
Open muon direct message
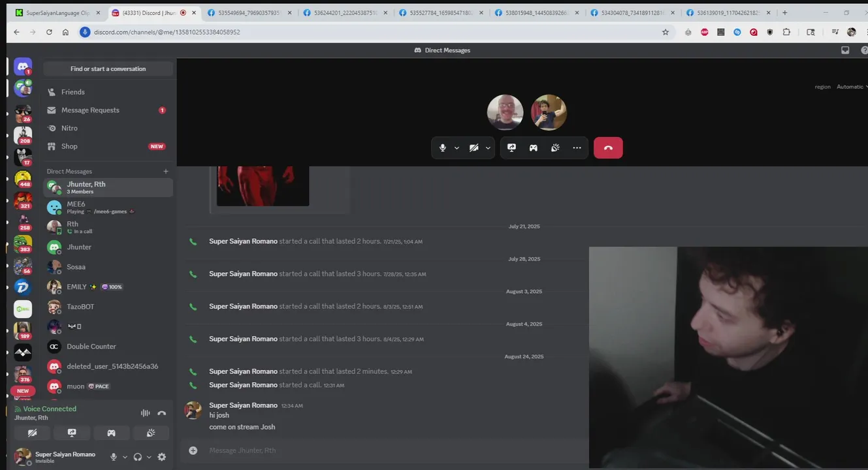108,386
